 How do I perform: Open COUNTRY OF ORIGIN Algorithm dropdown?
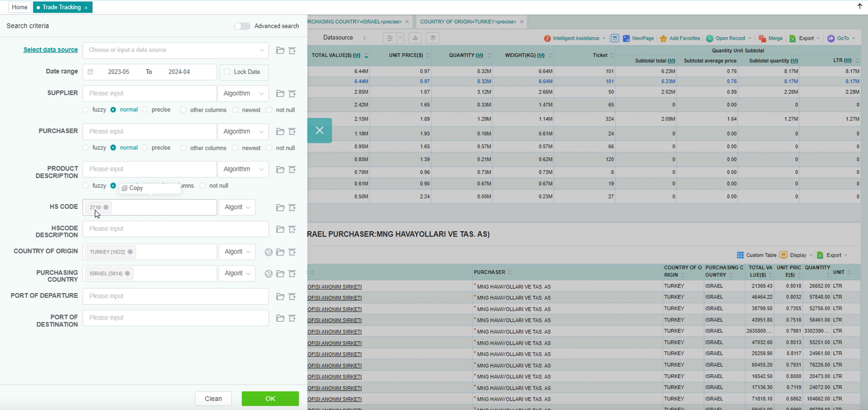(x=237, y=252)
